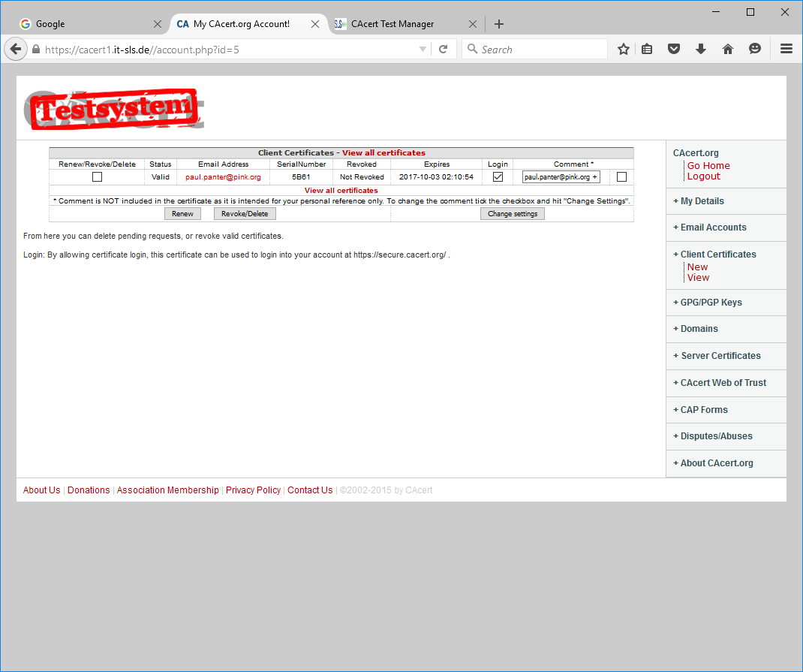Reload the page with the refresh icon
The image size is (803, 672).
tap(444, 49)
